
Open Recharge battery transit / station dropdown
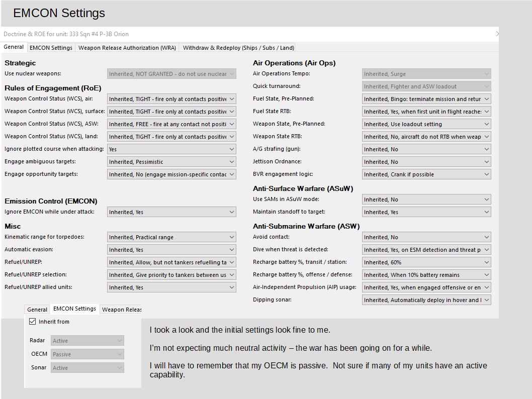pos(426,262)
